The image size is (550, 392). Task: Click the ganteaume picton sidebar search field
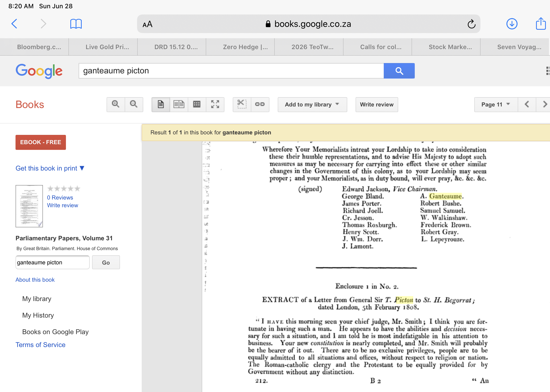pos(52,262)
